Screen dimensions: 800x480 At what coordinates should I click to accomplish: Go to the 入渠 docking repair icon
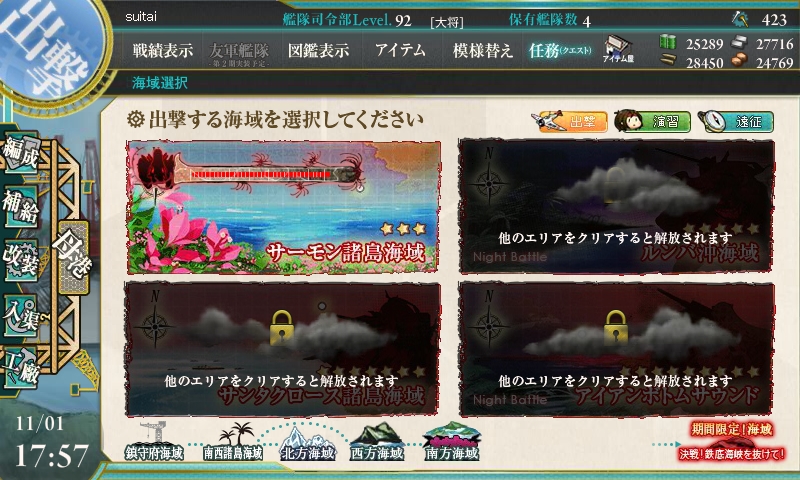pos(21,316)
